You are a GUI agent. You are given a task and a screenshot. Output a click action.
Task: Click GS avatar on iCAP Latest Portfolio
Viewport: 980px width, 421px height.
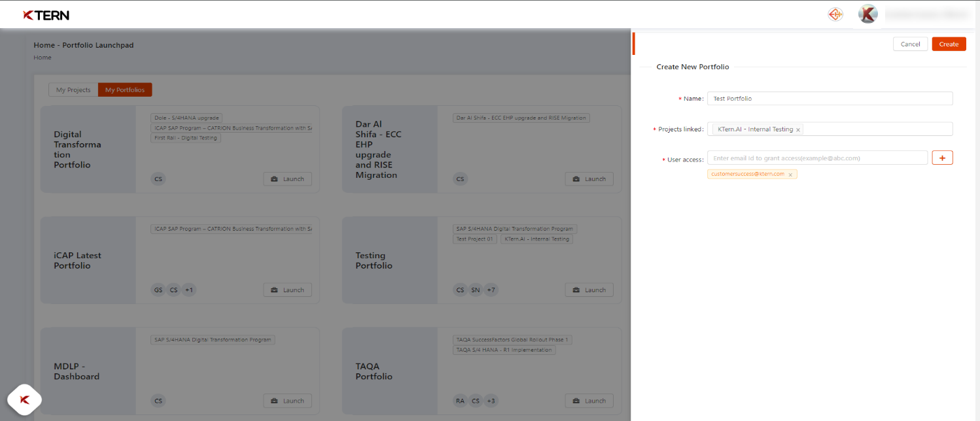click(158, 290)
